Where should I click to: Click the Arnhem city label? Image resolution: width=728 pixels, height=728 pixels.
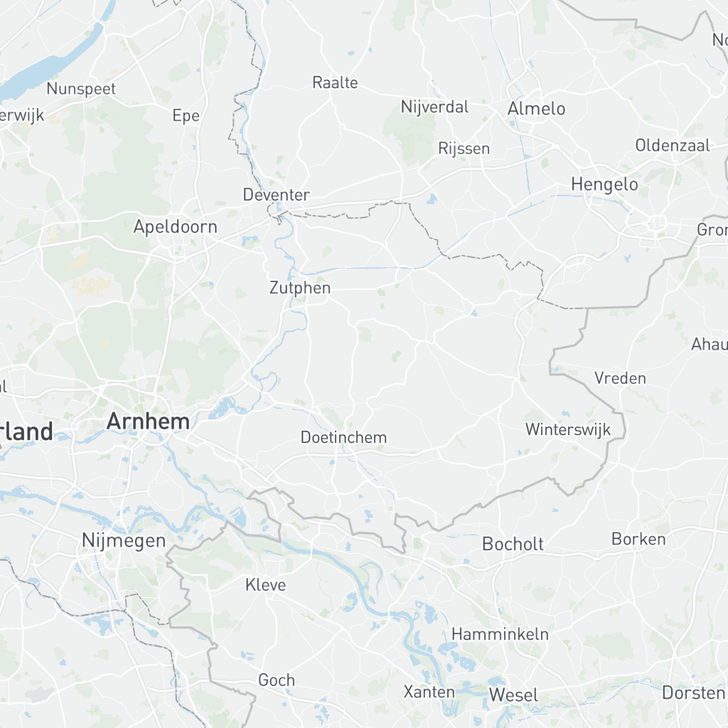click(148, 422)
